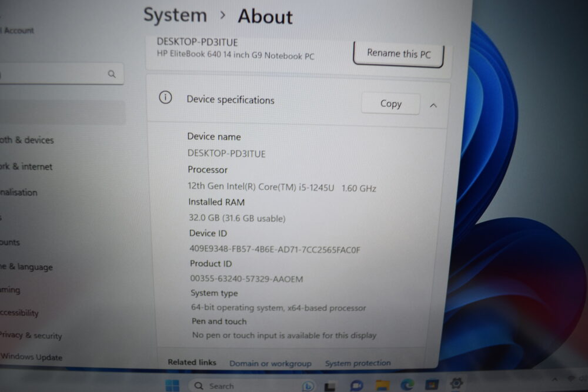Open Accounts settings in the sidebar
Viewport: 588px width, 392px height.
tap(10, 243)
